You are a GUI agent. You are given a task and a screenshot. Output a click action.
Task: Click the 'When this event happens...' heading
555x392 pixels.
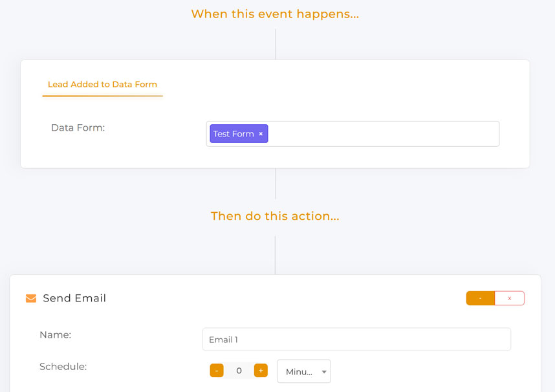275,14
